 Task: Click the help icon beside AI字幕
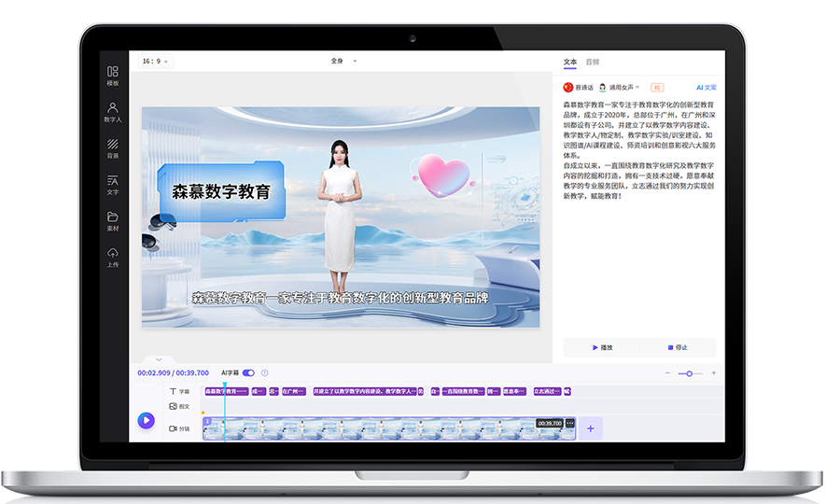[265, 372]
